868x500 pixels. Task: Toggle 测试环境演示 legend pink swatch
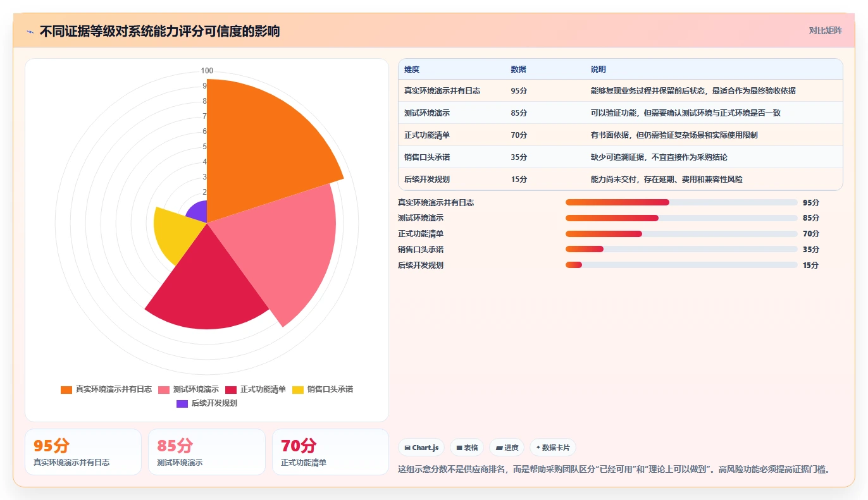click(164, 389)
